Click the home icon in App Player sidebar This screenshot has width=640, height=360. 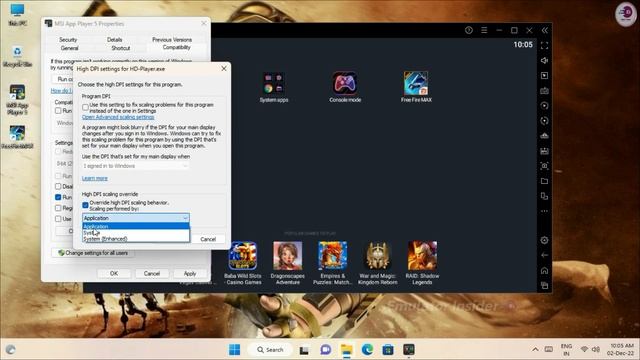coord(544,271)
